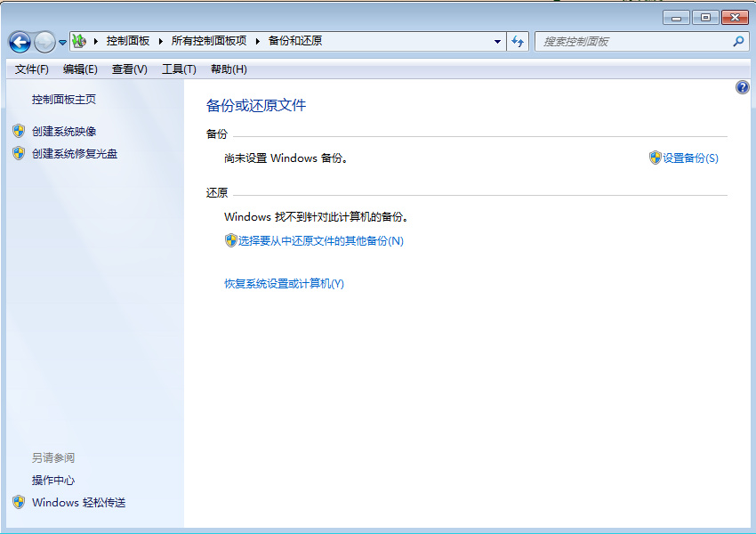This screenshot has height=534, width=756.
Task: Open the 工具(T) menu
Action: click(x=179, y=69)
